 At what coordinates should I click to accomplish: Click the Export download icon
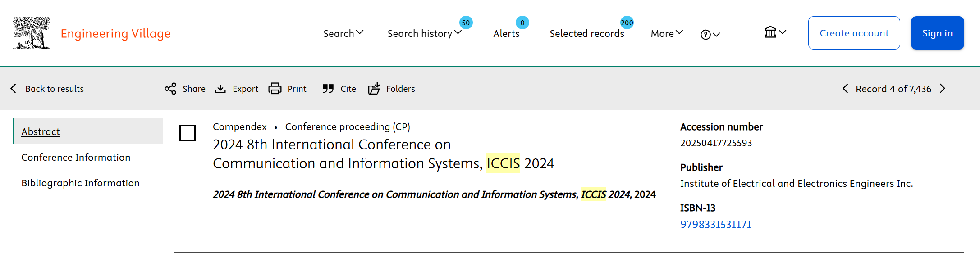(220, 89)
